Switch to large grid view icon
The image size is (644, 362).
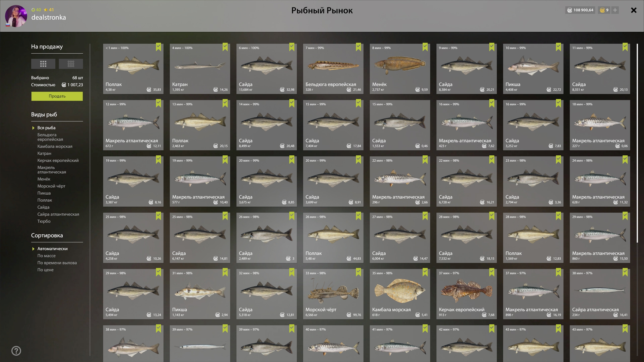[43, 64]
